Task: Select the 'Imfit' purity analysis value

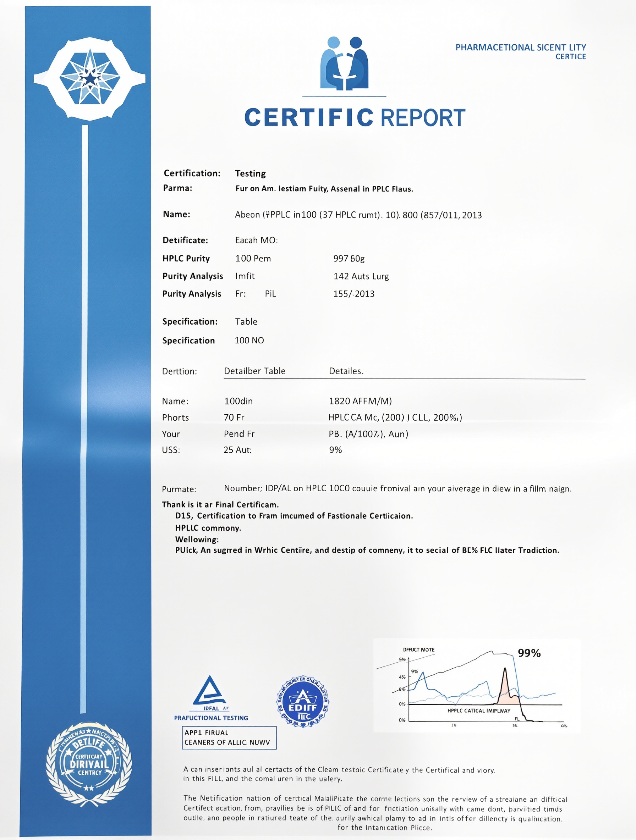Action: [x=245, y=276]
